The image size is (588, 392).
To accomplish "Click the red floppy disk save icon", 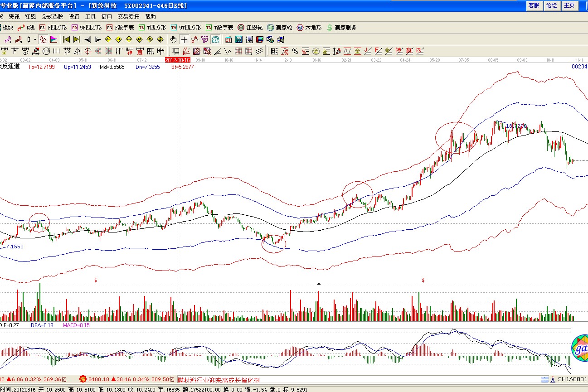I will 259,39.
